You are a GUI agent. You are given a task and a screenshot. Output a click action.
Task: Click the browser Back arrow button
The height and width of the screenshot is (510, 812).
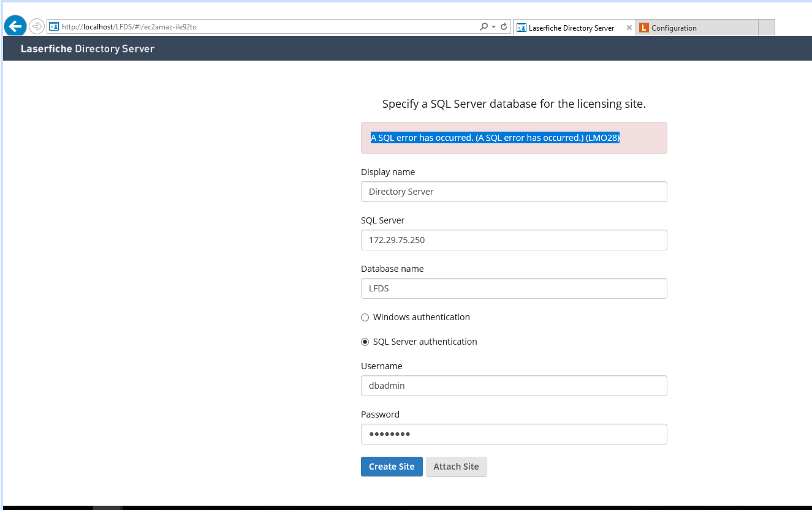(x=15, y=26)
